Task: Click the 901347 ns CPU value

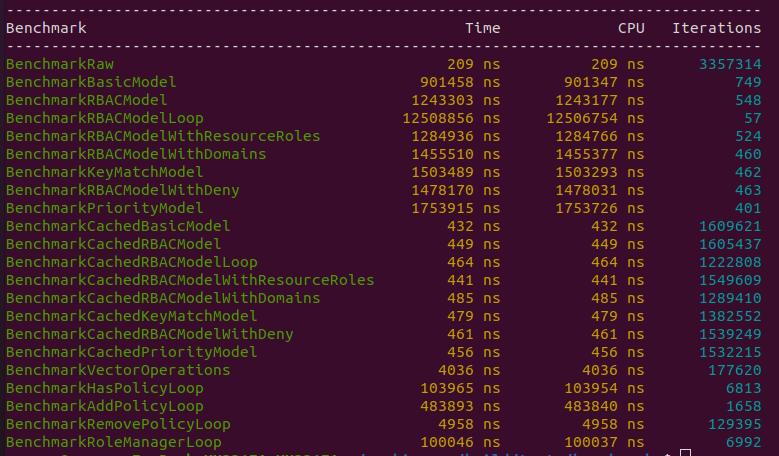Action: click(x=604, y=82)
